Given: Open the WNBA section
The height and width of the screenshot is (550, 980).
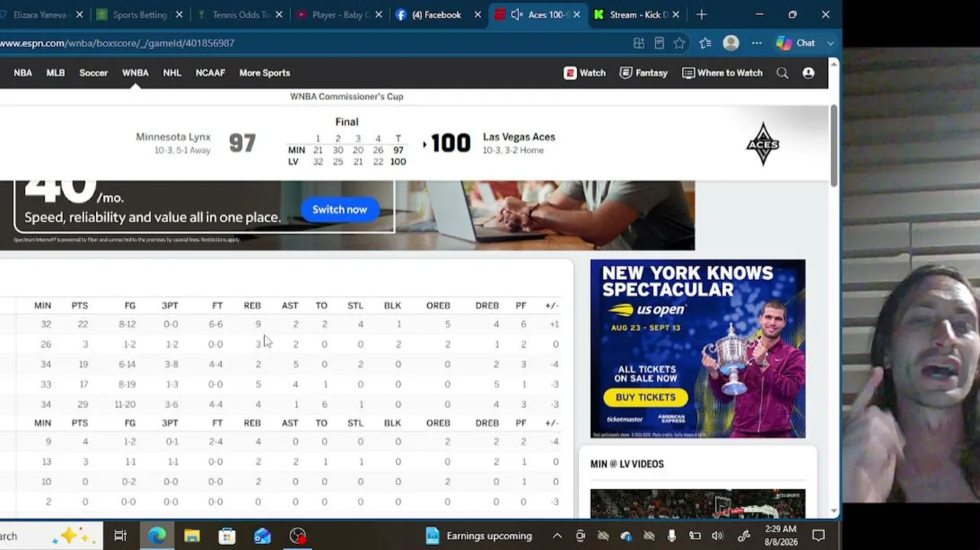Looking at the screenshot, I should pos(135,73).
